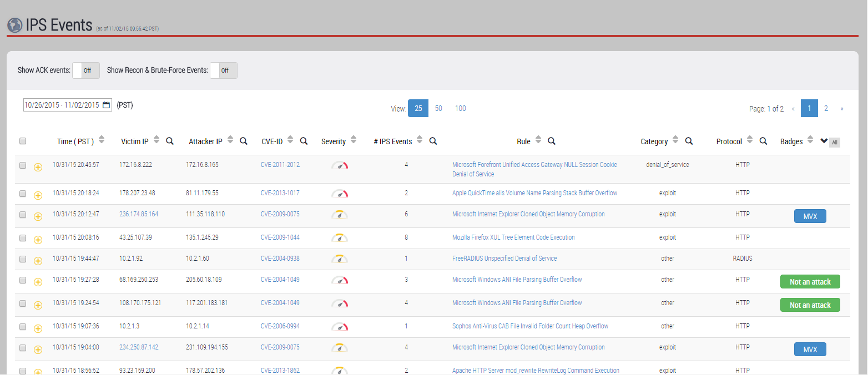Set view to 100 rows
This screenshot has width=868, height=375.
(x=461, y=108)
